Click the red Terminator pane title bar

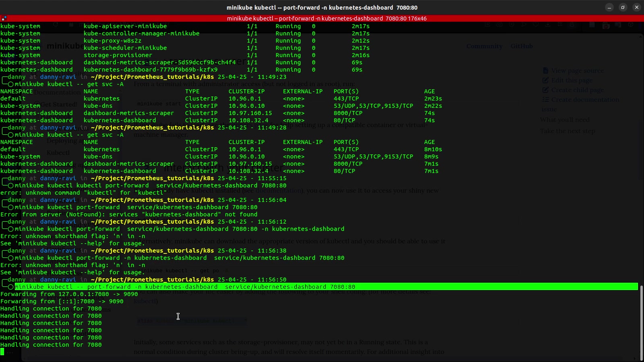[322, 18]
